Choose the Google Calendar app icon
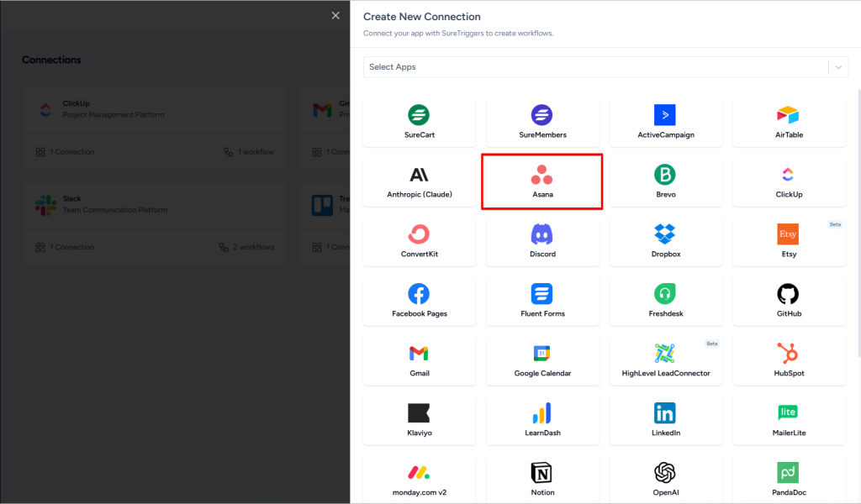Screen dimensions: 861x504 [x=541, y=354]
